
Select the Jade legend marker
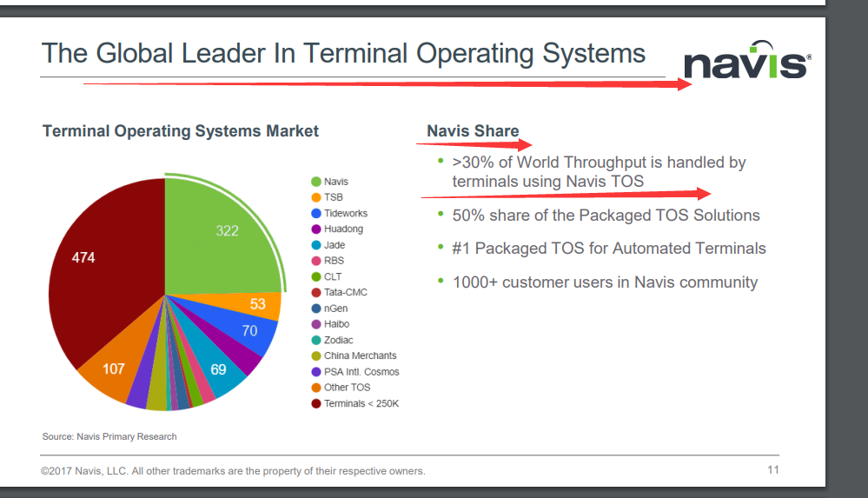click(317, 245)
